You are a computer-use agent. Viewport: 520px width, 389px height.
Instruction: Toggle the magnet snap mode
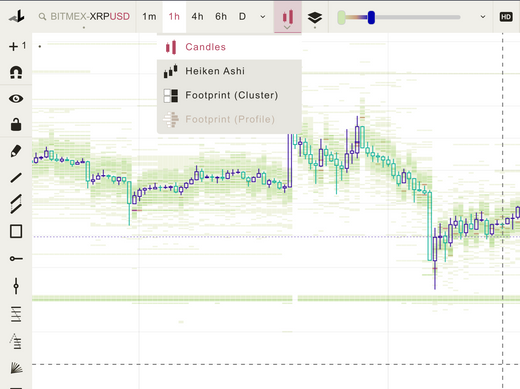coord(16,72)
